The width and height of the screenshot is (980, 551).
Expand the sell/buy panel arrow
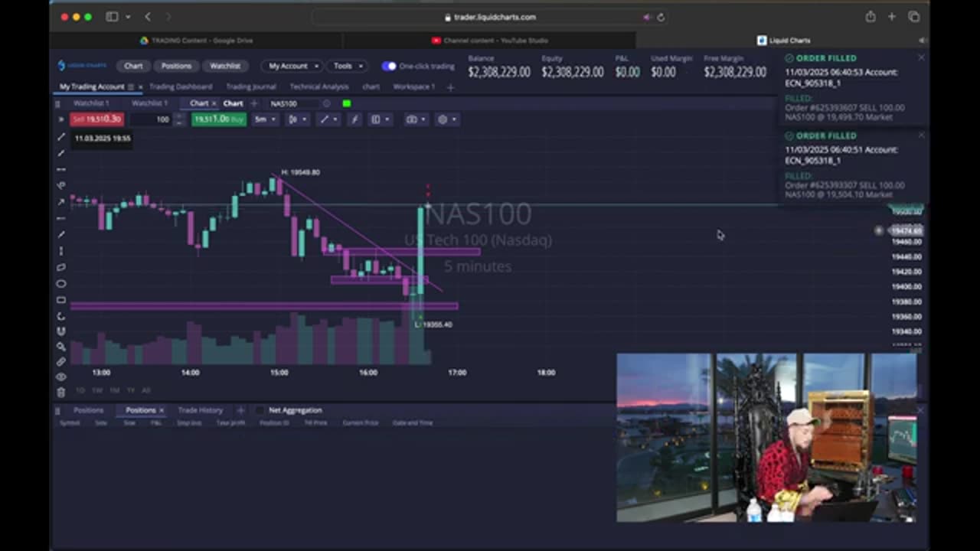(60, 119)
